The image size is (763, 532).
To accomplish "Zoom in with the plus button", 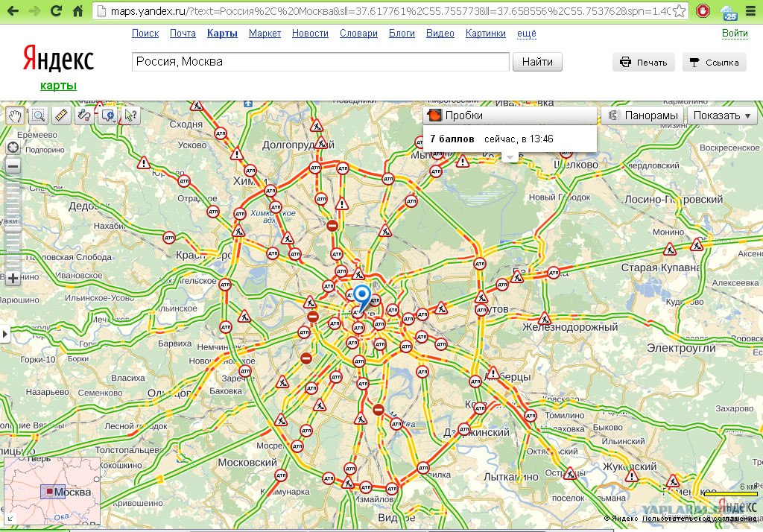I will 13,279.
